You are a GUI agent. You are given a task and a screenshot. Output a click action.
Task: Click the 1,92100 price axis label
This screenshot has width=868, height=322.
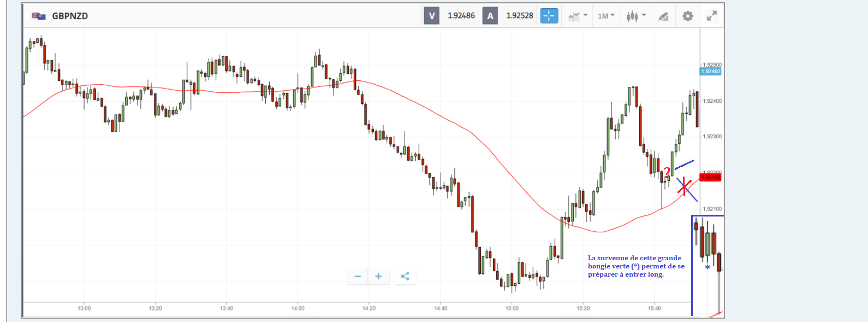[712, 209]
